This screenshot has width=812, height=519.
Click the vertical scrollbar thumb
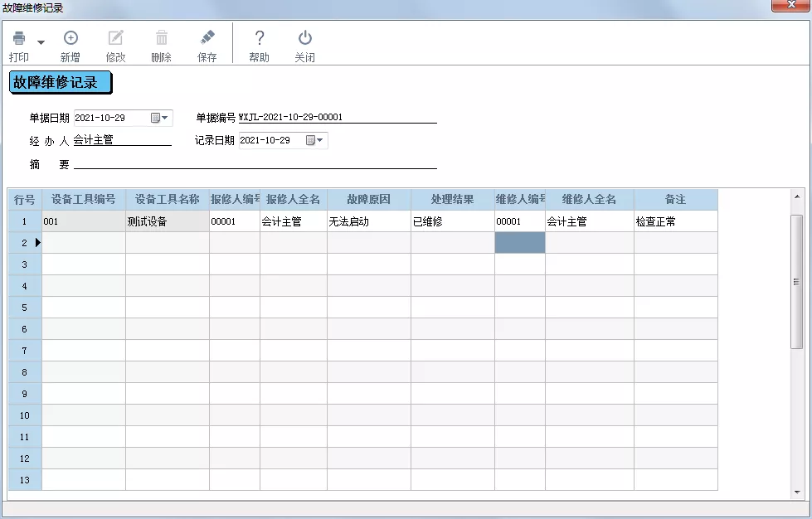[796, 282]
